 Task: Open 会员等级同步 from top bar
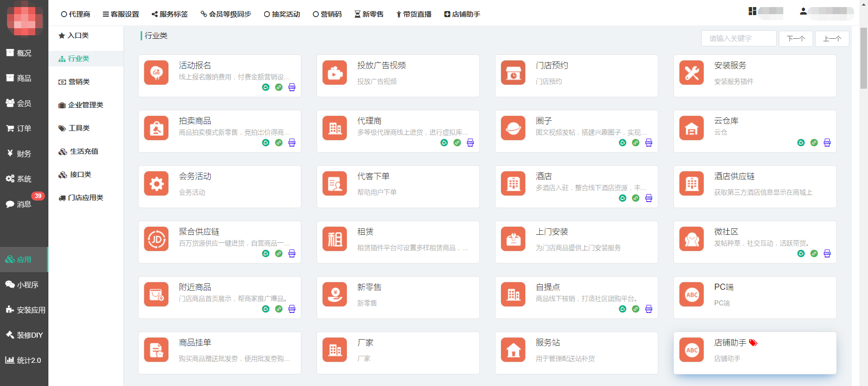point(226,14)
